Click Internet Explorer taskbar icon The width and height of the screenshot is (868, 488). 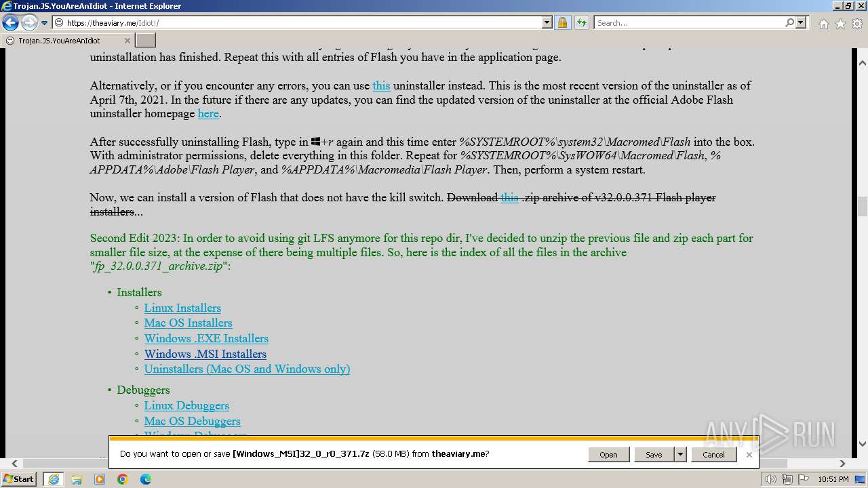point(54,479)
